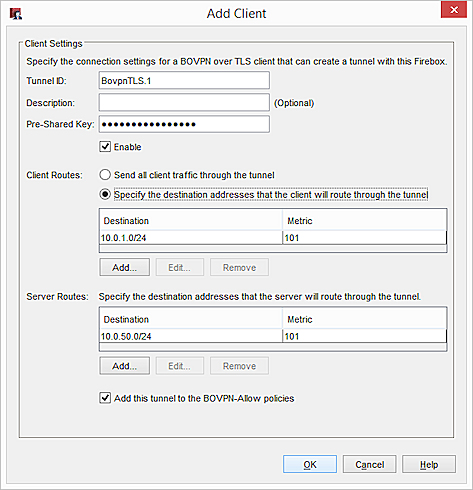Click Metric header in Server Routes table
This screenshot has width=473, height=490.
tap(364, 319)
